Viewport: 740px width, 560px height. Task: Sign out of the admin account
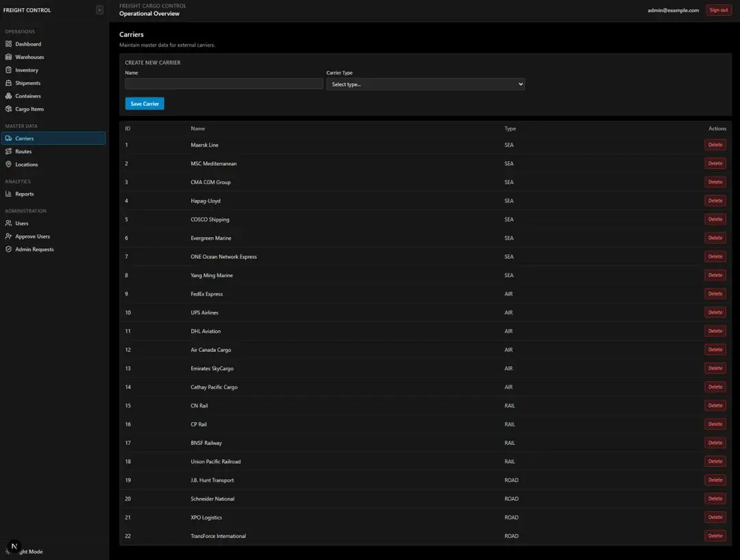pos(718,10)
